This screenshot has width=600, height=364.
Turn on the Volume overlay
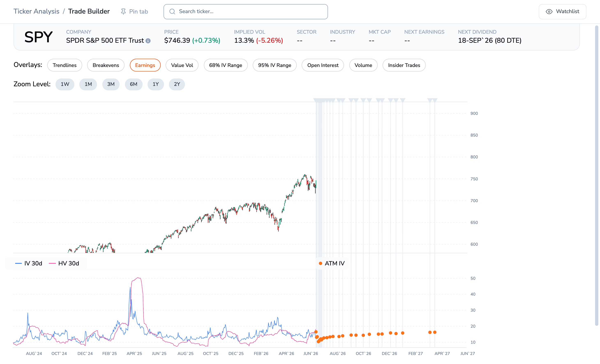point(363,65)
